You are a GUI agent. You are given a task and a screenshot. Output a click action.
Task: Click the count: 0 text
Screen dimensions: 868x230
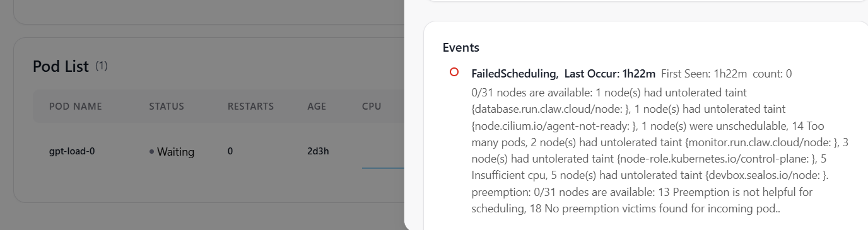(x=772, y=74)
